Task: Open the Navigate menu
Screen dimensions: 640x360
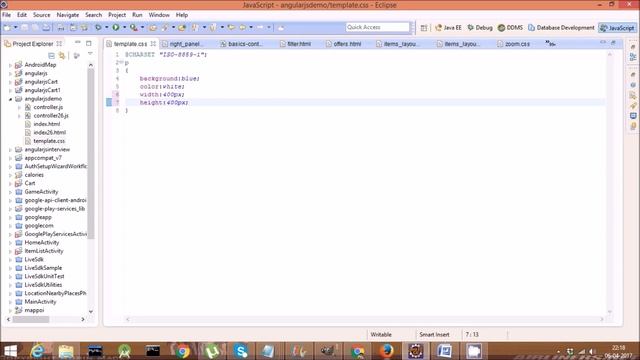Action: pos(68,15)
